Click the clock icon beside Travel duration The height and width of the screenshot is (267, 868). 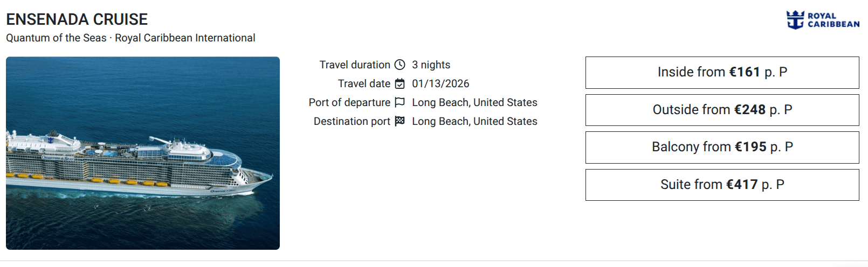point(399,65)
